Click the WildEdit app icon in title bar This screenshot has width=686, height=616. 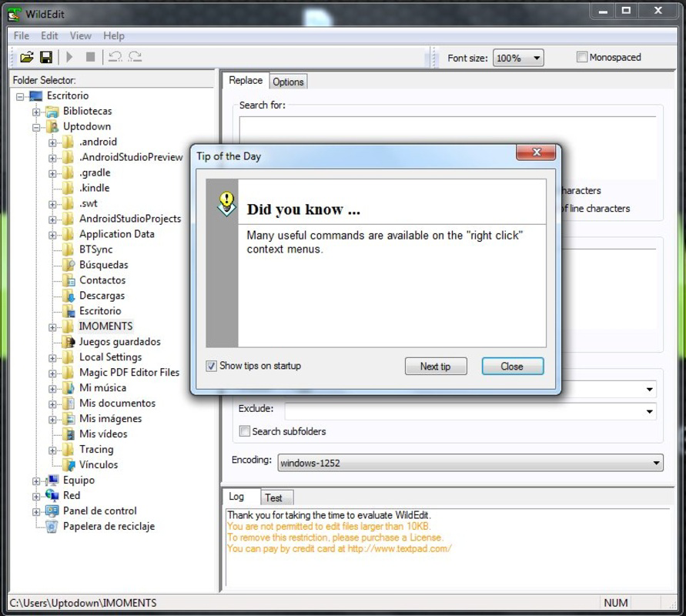click(15, 14)
